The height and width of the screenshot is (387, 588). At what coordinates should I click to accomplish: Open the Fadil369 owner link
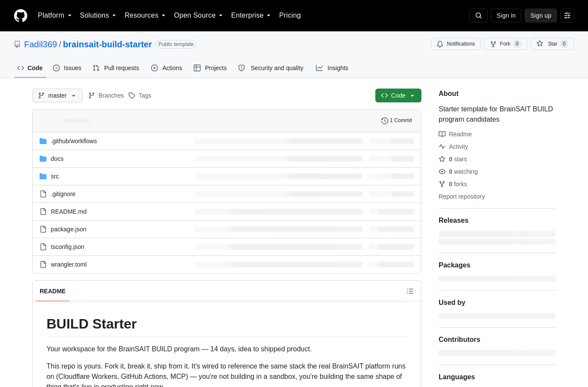pyautogui.click(x=40, y=44)
